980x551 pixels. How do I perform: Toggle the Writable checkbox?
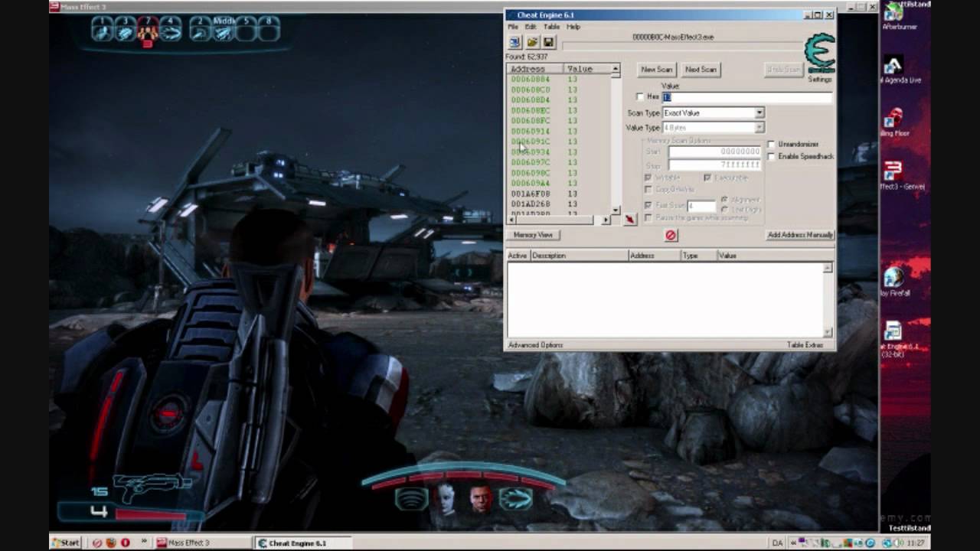click(x=648, y=178)
